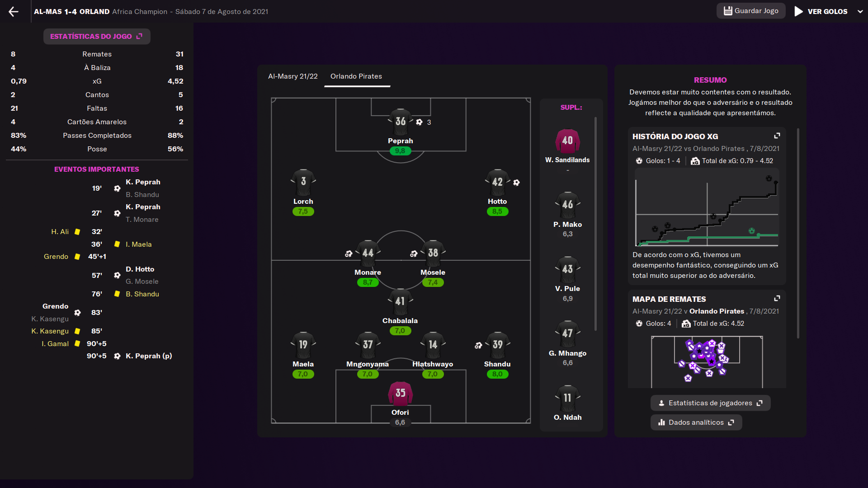
Task: Click K. Peprah (p) in events
Action: pos(149,356)
